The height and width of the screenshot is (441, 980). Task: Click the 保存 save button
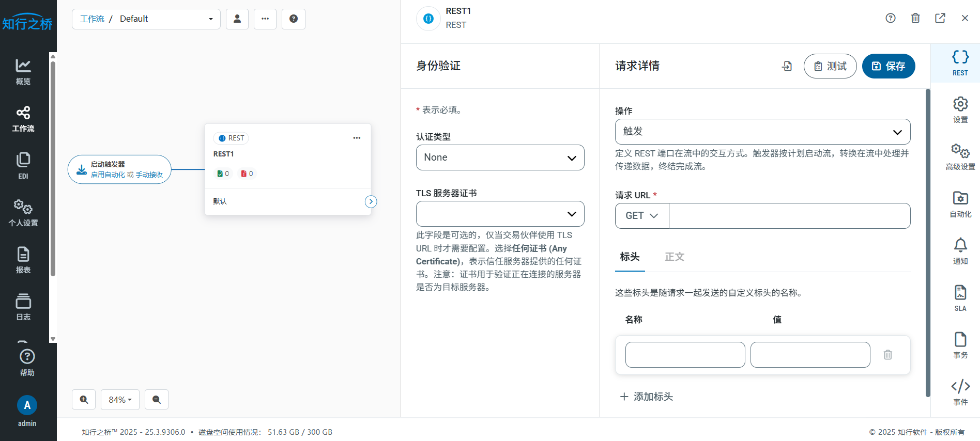pyautogui.click(x=888, y=66)
